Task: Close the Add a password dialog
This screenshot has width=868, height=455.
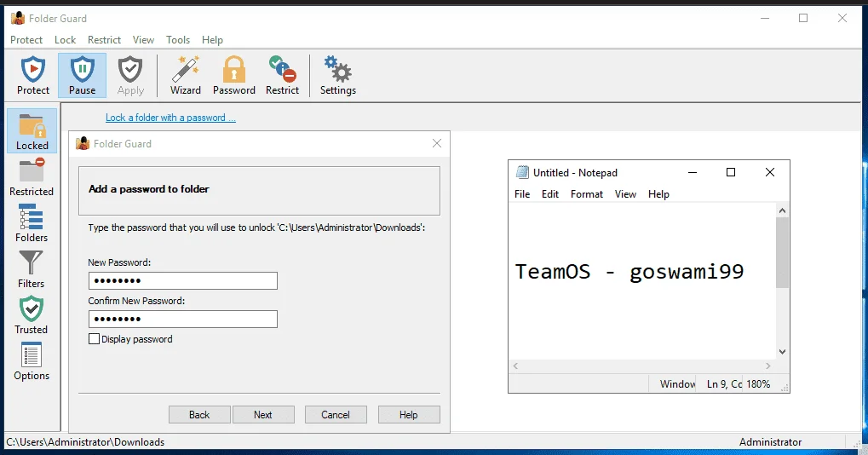Action: tap(437, 143)
